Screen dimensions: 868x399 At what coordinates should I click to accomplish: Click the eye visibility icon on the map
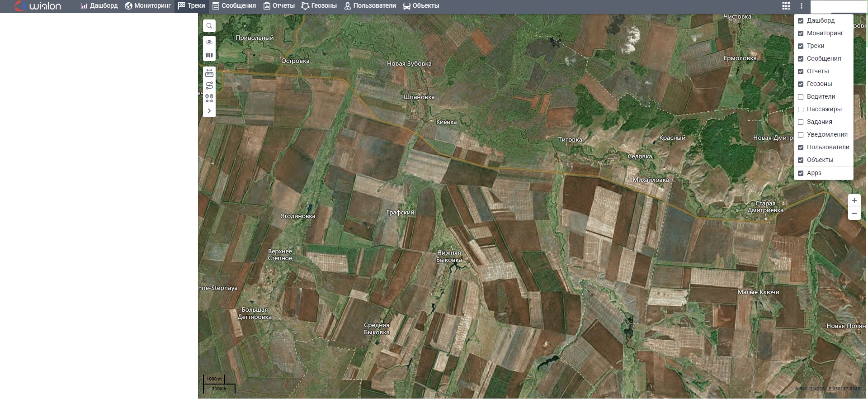209,42
